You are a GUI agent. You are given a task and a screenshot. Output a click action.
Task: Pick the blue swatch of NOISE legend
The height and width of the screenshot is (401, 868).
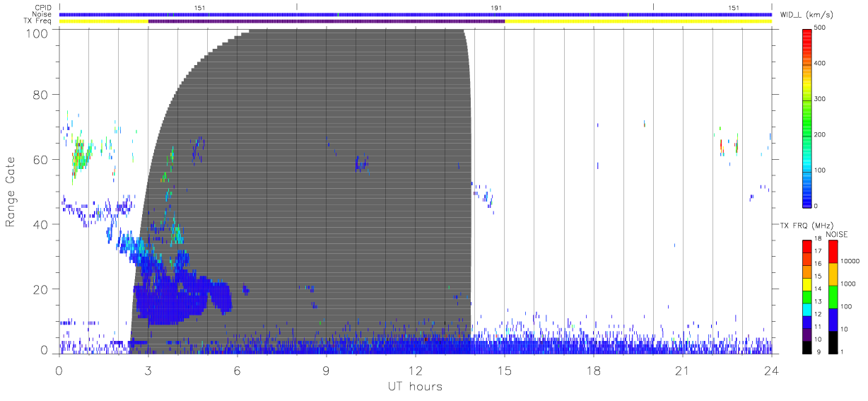pyautogui.click(x=833, y=320)
